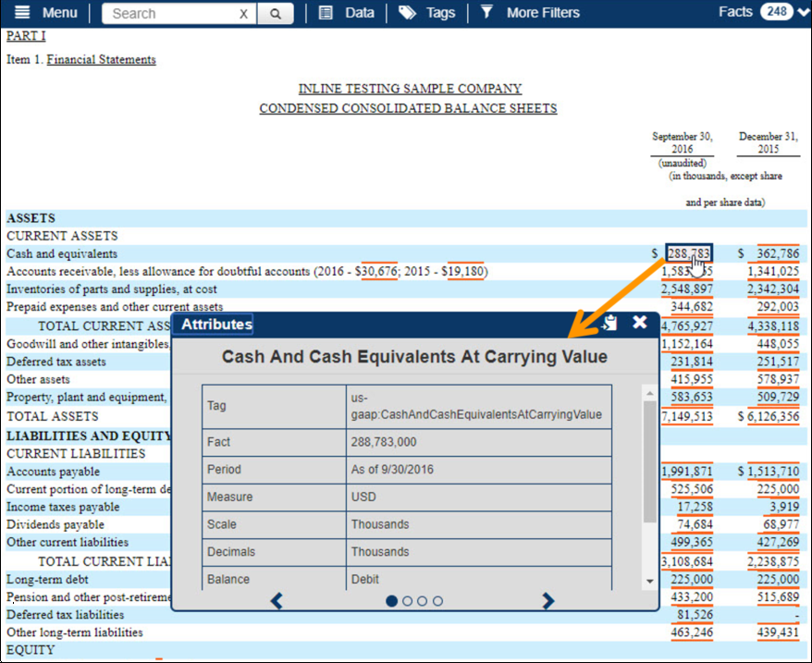Open More Filters funnel icon
The image size is (812, 663).
tap(486, 13)
